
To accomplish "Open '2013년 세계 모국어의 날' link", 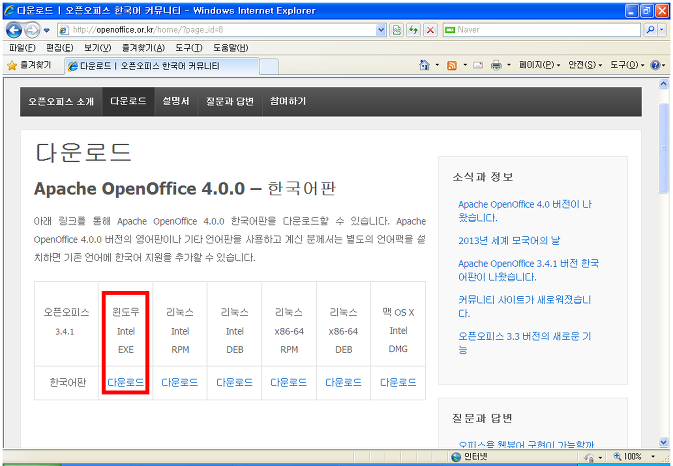I will point(509,241).
